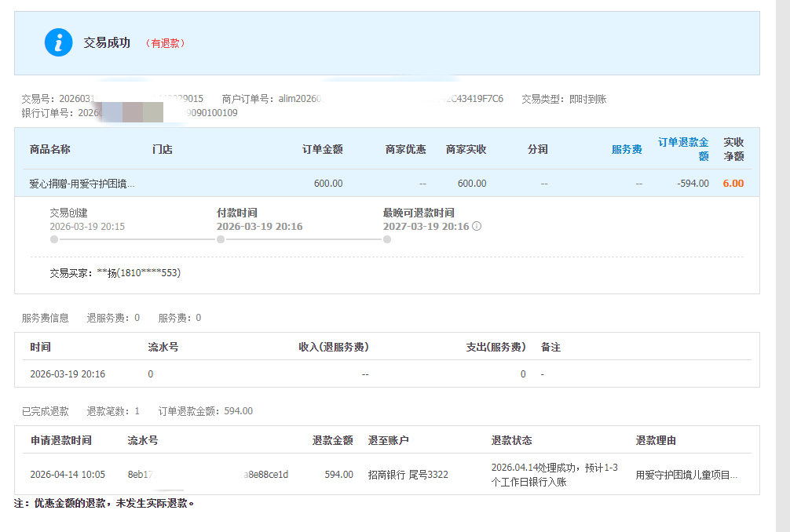The width and height of the screenshot is (790, 532).
Task: Open the 服务费 column link
Action: point(627,150)
